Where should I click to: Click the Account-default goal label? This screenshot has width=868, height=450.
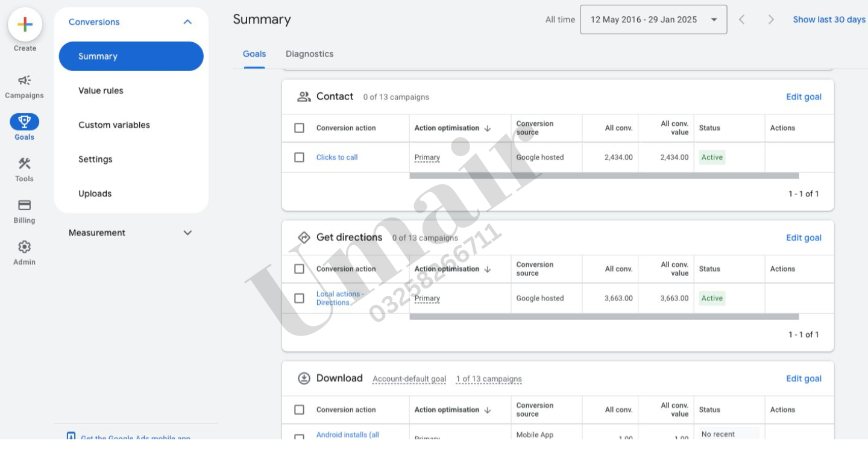409,380
